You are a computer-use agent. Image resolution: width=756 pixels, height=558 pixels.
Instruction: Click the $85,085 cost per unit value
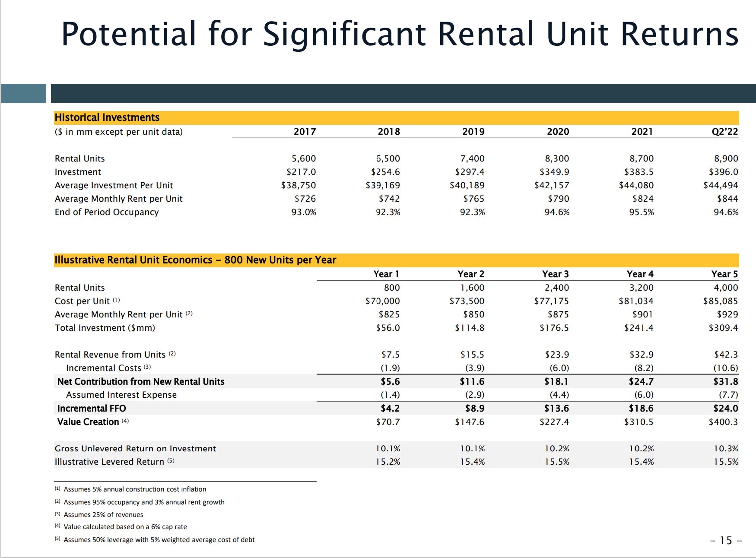721,301
